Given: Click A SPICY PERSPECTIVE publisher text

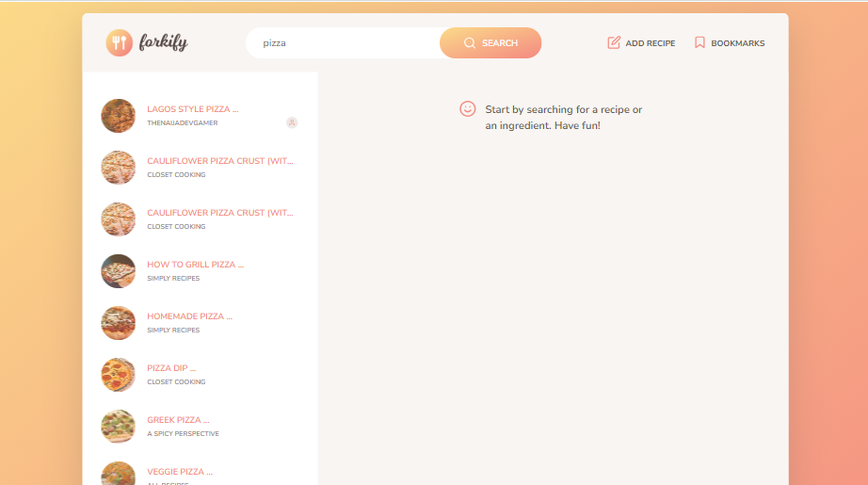Looking at the screenshot, I should 183,433.
